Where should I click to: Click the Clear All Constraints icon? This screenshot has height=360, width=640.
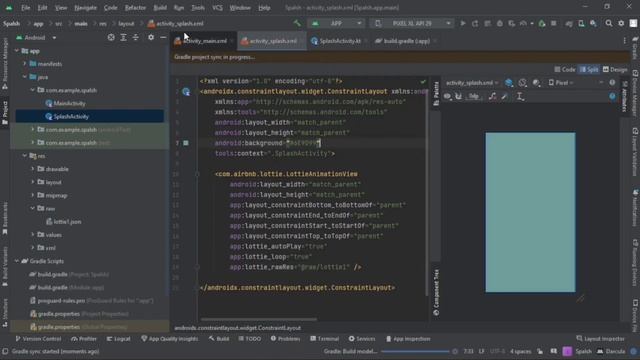(493, 96)
